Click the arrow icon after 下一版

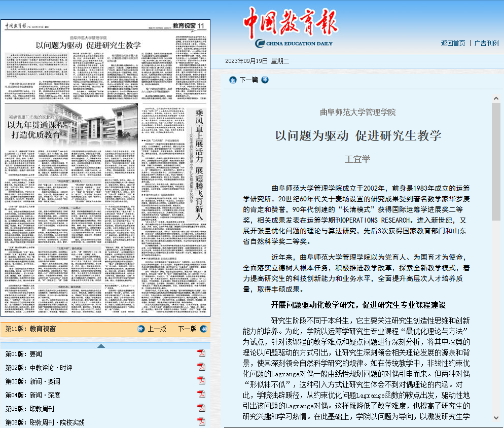pos(203,329)
